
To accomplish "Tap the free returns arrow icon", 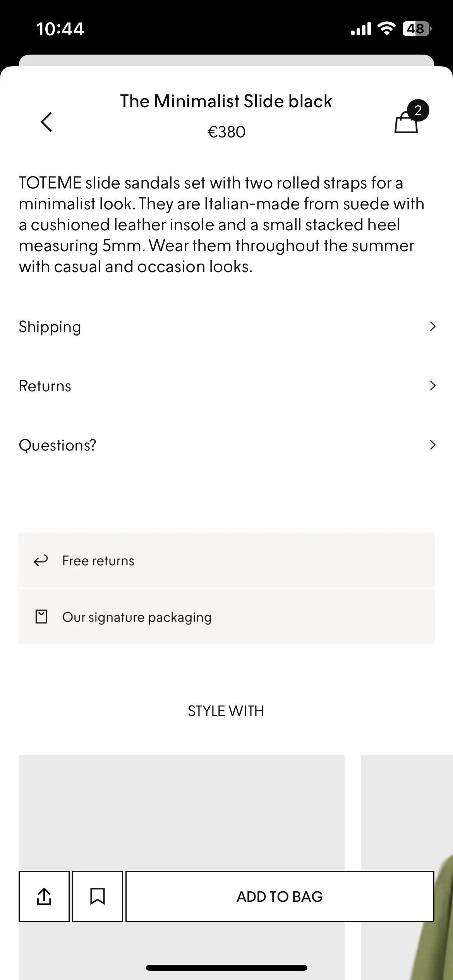I will (41, 560).
